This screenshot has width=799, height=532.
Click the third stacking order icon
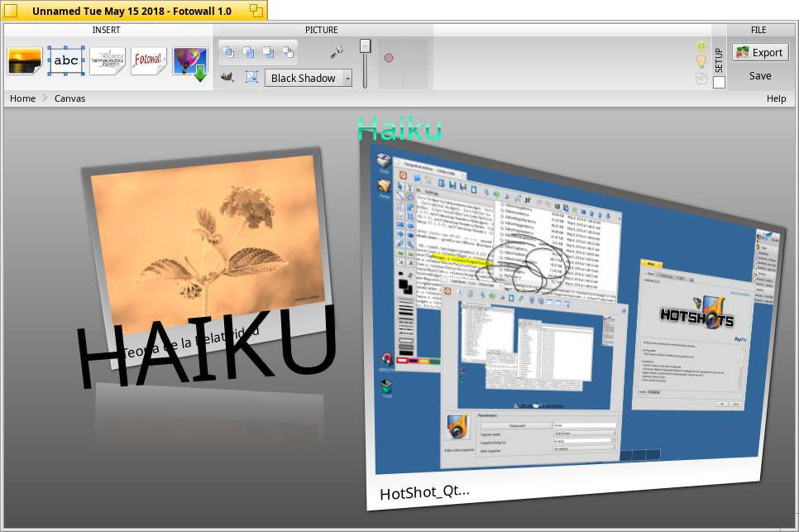point(268,52)
